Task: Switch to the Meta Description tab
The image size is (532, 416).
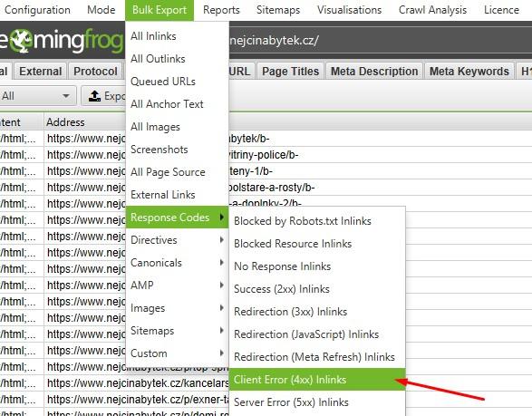Action: tap(374, 72)
